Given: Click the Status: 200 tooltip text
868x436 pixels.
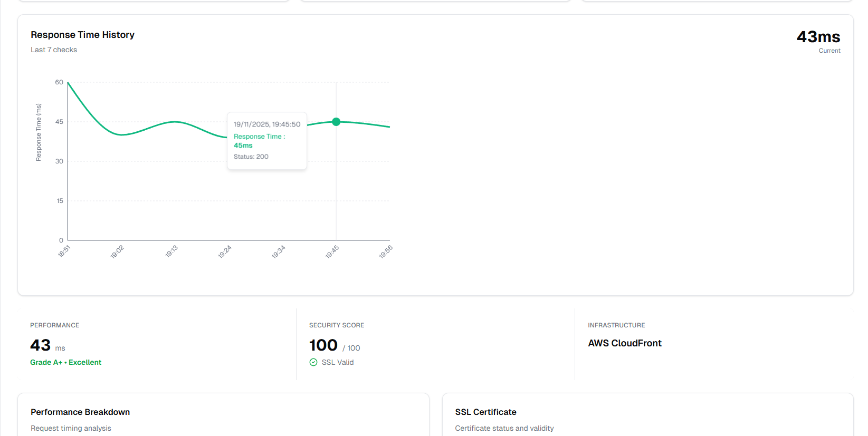Looking at the screenshot, I should tap(251, 157).
